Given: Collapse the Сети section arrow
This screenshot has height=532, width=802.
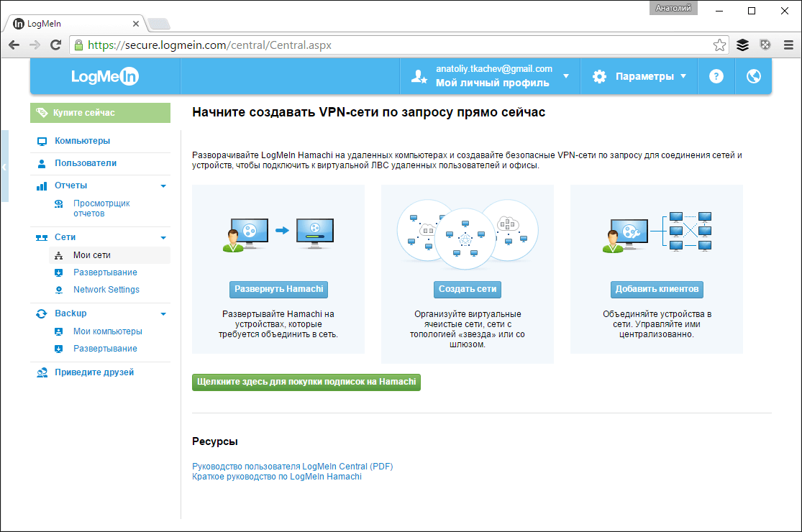Looking at the screenshot, I should click(163, 238).
